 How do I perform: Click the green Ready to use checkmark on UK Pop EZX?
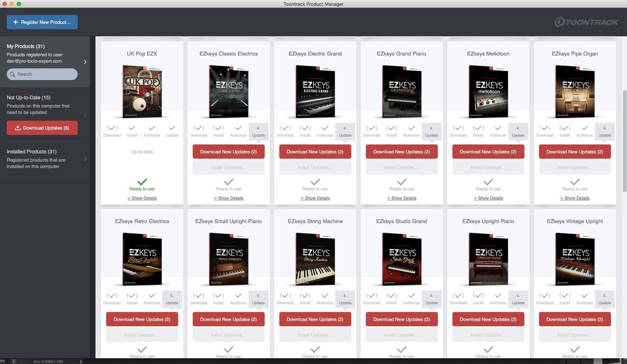142,182
